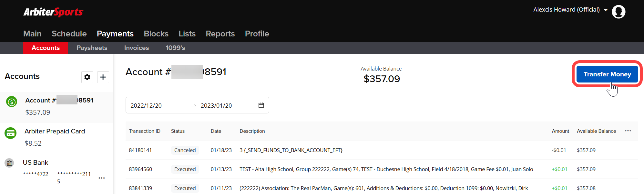
Task: Click the ArbiterSports logo
Action: pos(54,12)
